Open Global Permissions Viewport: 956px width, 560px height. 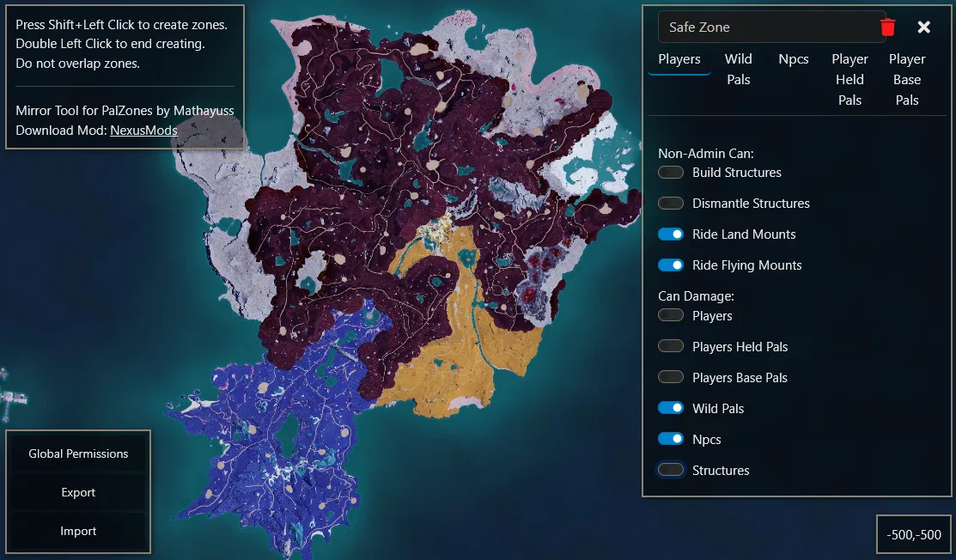pyautogui.click(x=78, y=453)
